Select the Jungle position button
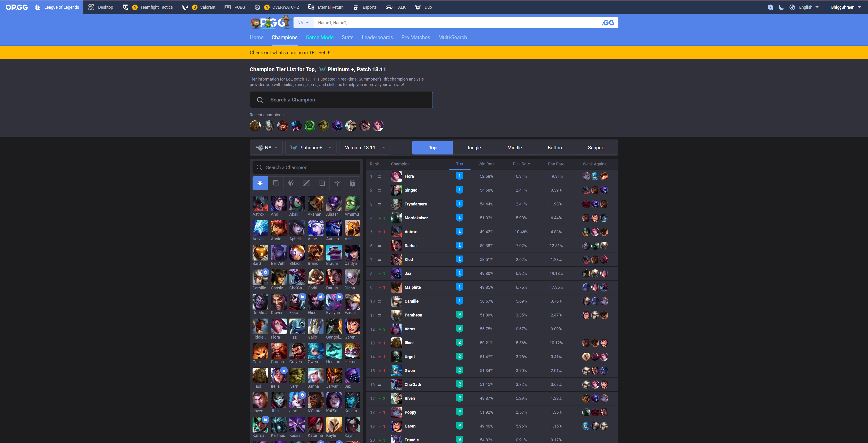The image size is (868, 443). point(473,148)
